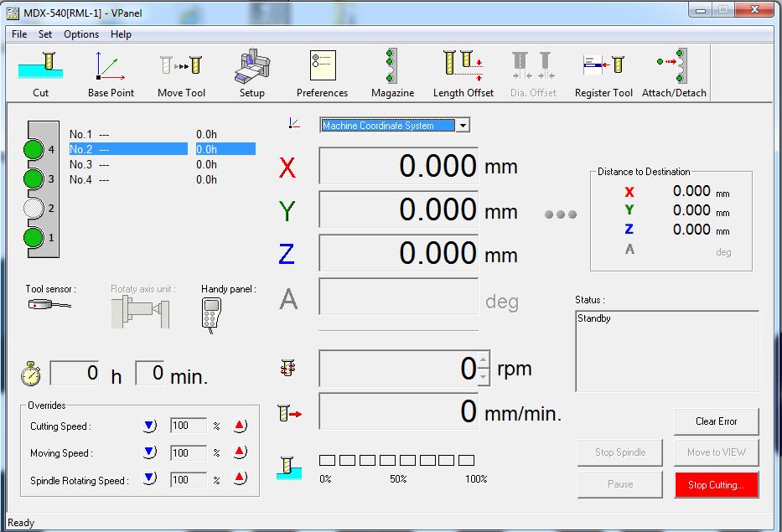Increase Cutting Speed override with red arrow
Image resolution: width=782 pixels, height=532 pixels.
coord(240,426)
